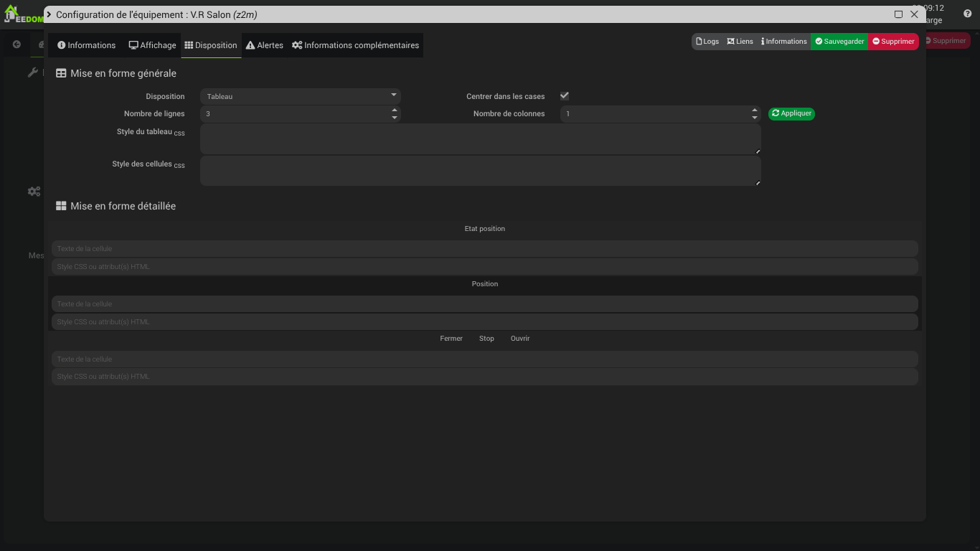Save configuration with the Sauvegarder button
The image size is (980, 551).
(839, 42)
